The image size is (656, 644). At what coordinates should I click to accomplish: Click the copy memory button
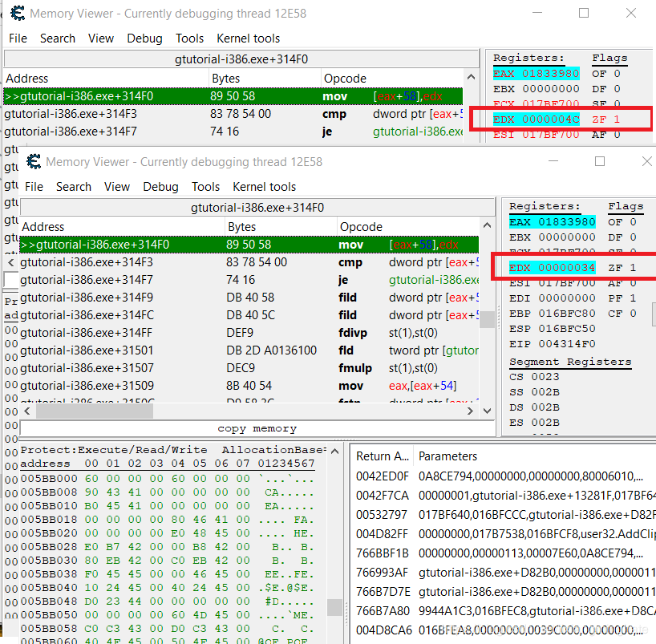click(x=257, y=428)
